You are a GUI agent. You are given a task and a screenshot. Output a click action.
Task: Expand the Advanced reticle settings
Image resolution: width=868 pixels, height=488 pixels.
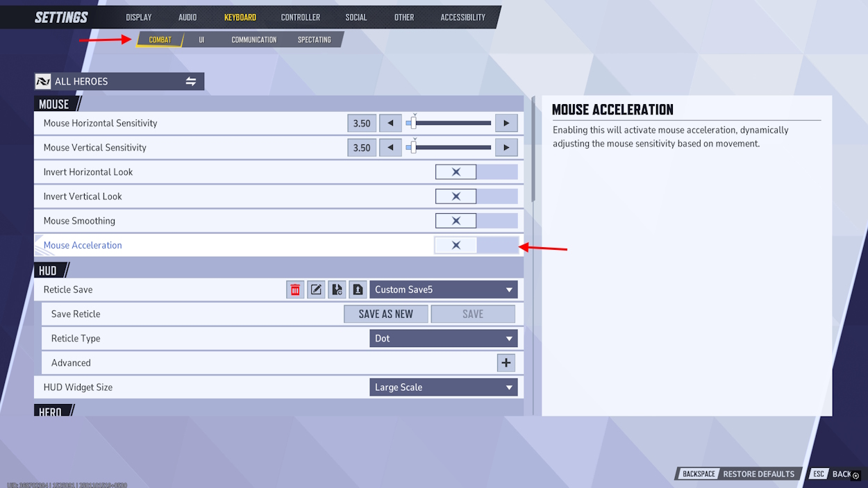click(x=506, y=362)
